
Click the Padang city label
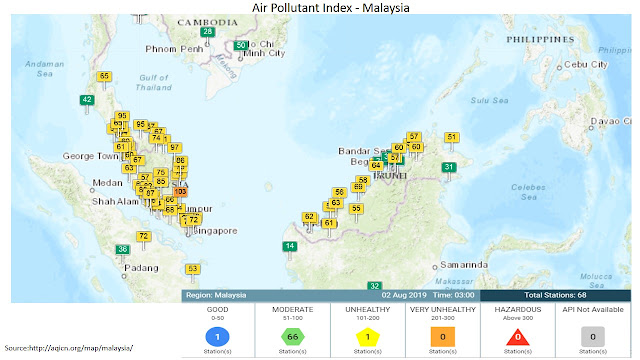(141, 268)
